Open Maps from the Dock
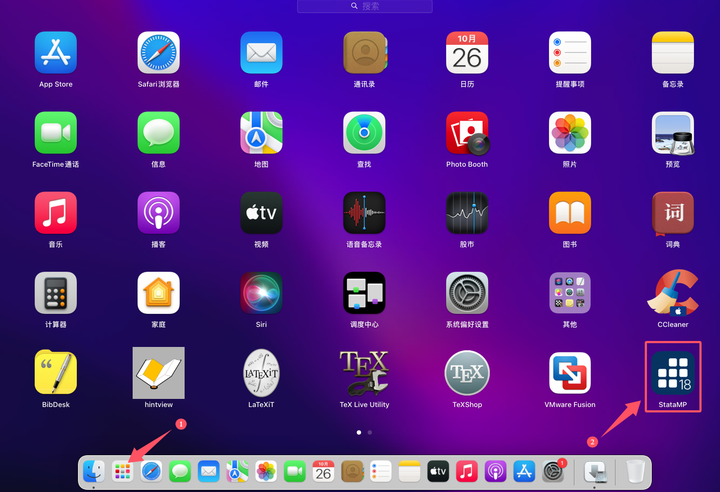720x492 pixels. click(237, 471)
